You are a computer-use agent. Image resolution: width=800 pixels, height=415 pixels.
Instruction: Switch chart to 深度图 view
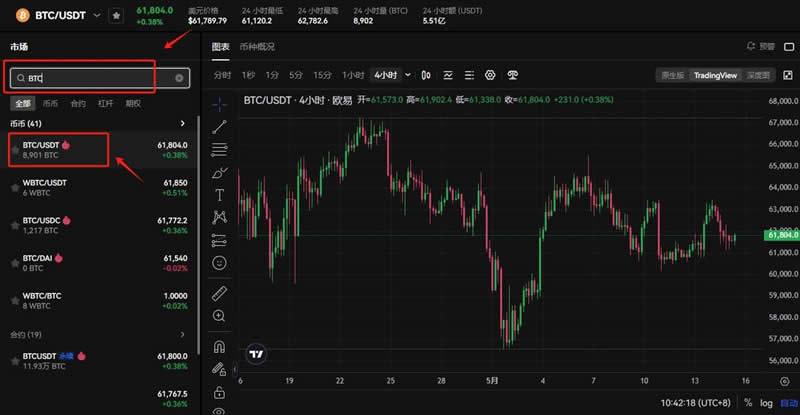759,75
